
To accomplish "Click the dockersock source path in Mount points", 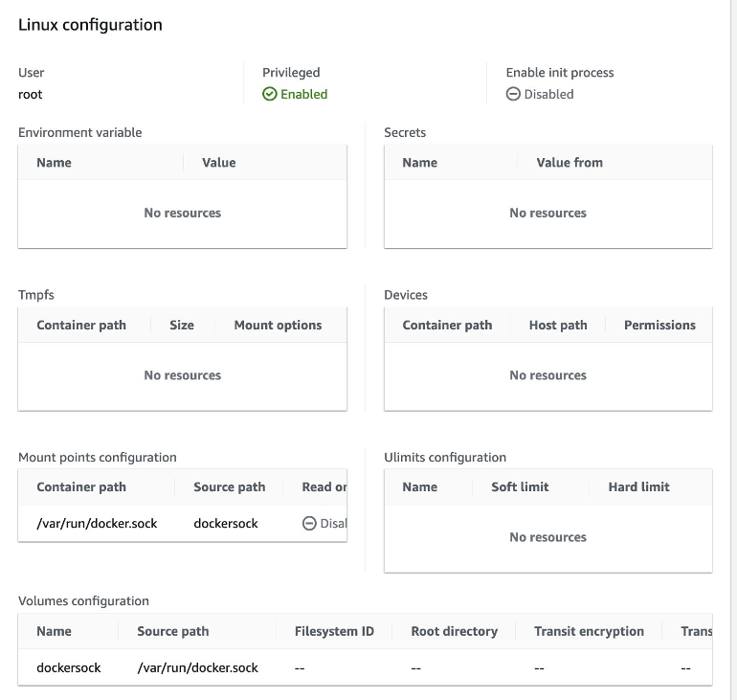I will 225,524.
